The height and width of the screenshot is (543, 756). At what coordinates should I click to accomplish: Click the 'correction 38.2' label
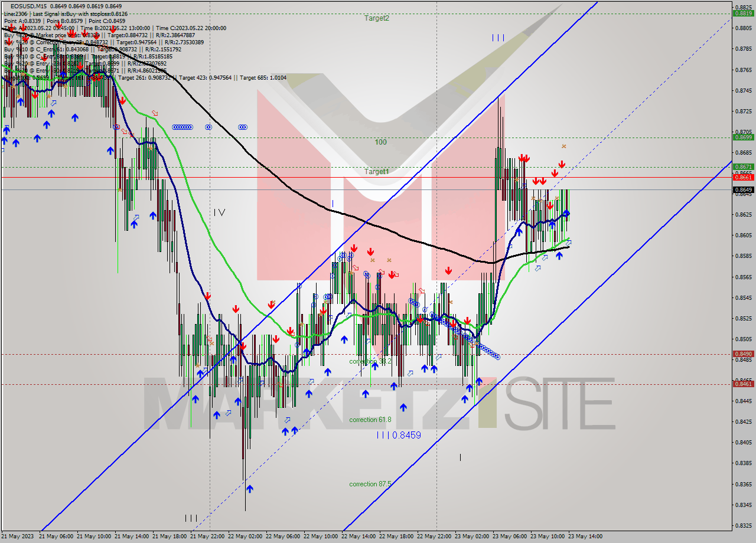(x=370, y=361)
